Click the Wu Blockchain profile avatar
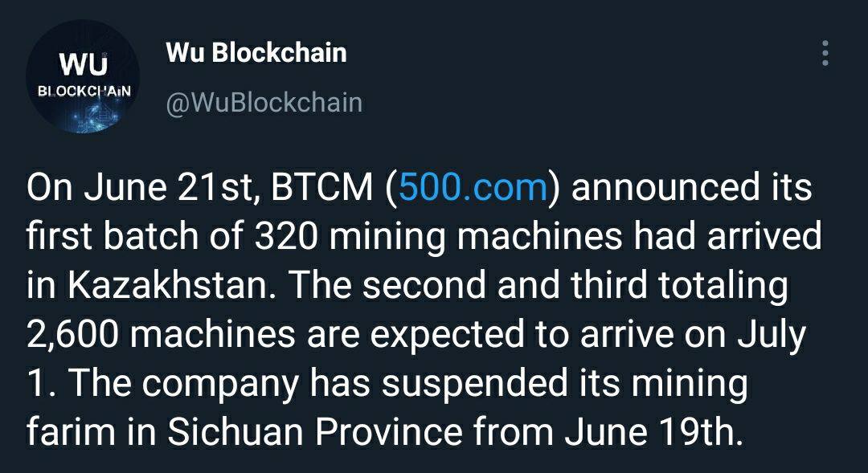868x473 pixels. 84,76
